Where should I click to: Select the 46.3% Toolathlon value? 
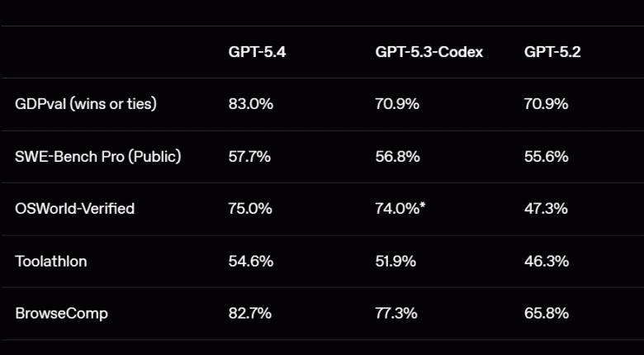pos(546,261)
